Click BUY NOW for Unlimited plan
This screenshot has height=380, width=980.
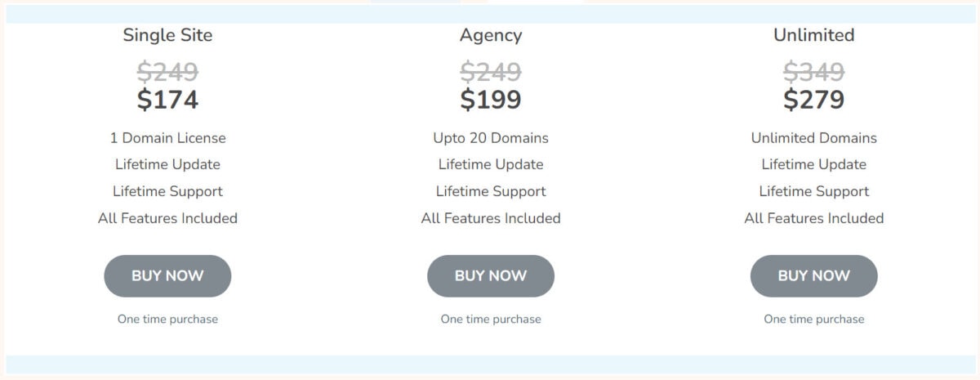[814, 276]
